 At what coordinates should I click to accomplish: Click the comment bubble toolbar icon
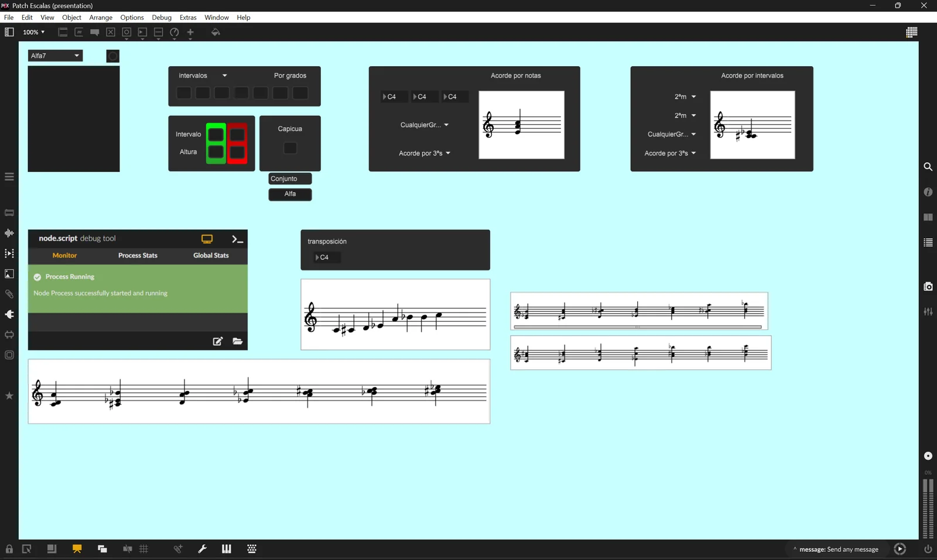94,32
